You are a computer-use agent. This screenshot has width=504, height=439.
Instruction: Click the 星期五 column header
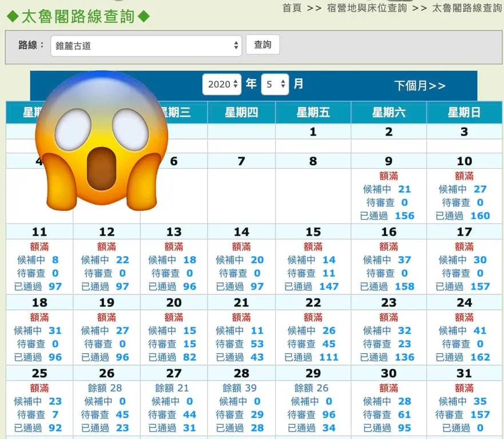pos(313,113)
